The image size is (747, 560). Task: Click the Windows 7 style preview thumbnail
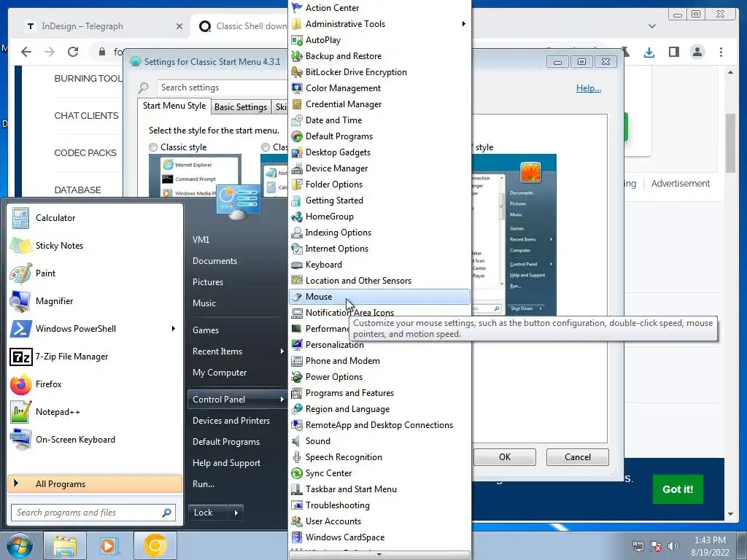[x=514, y=235]
